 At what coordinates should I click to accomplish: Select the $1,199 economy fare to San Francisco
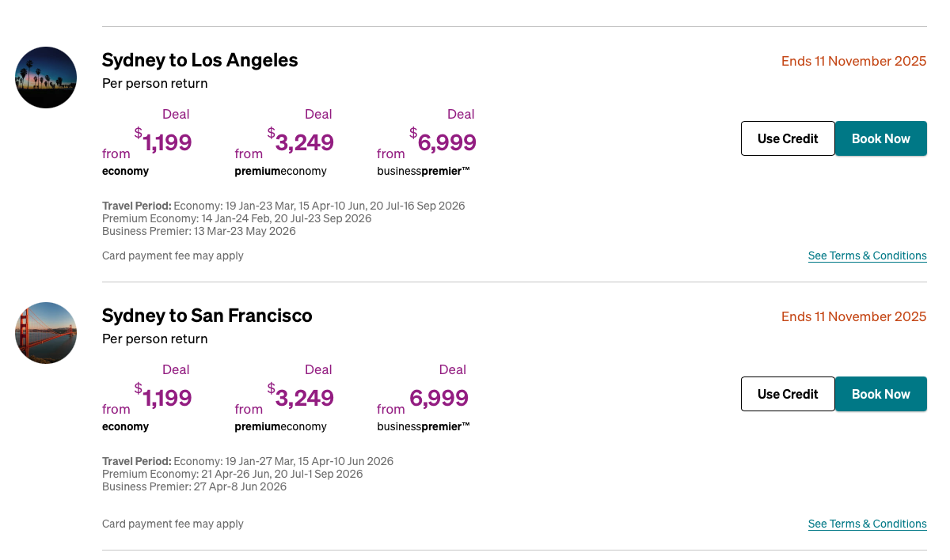[162, 398]
